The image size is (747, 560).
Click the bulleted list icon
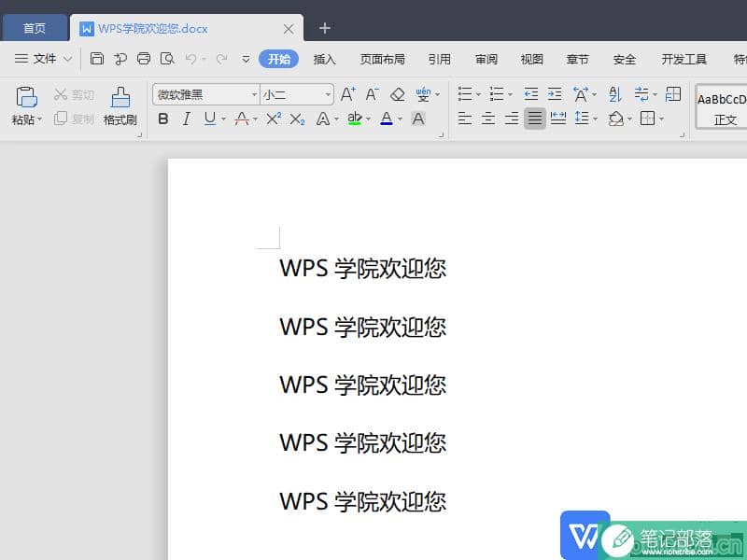465,94
